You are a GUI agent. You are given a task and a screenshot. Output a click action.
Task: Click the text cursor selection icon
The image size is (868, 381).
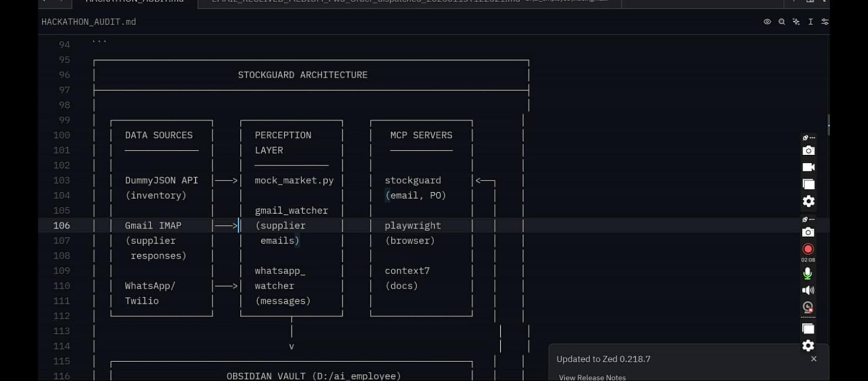click(810, 22)
